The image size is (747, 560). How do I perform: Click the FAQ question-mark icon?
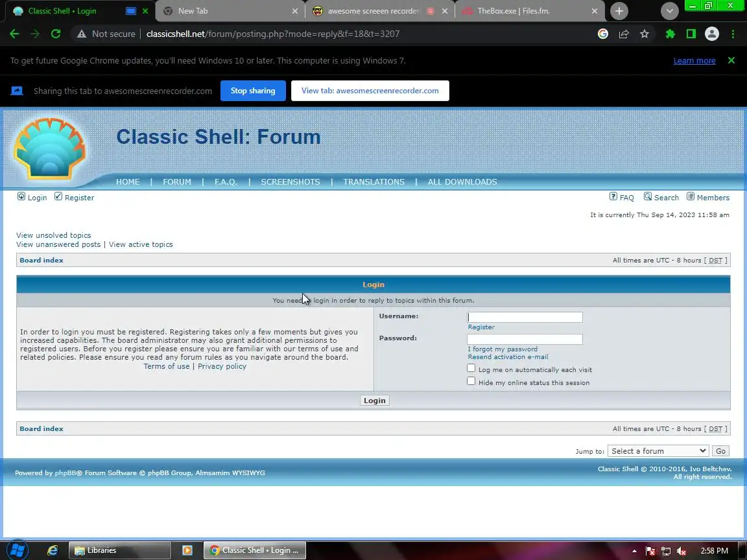pyautogui.click(x=613, y=196)
